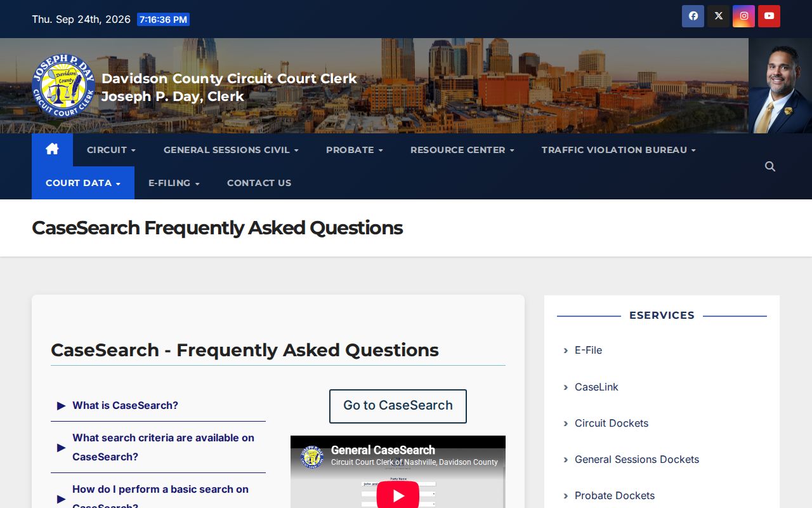Go to the Home icon in navigation
Viewport: 812px width, 508px height.
pyautogui.click(x=52, y=150)
